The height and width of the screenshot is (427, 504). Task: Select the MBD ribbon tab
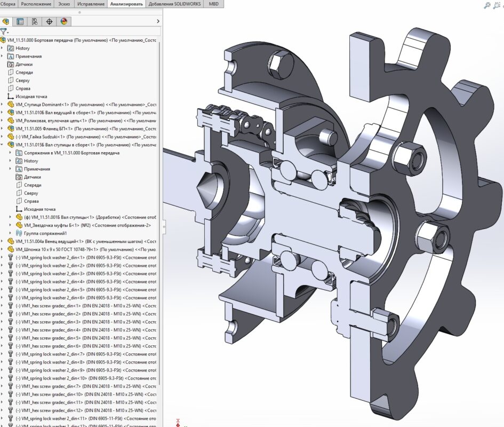[213, 4]
